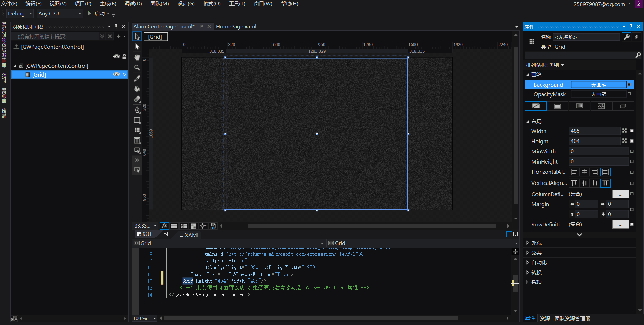Select the Pan hand tool
Screen dimensions: 644x325
pos(137,57)
